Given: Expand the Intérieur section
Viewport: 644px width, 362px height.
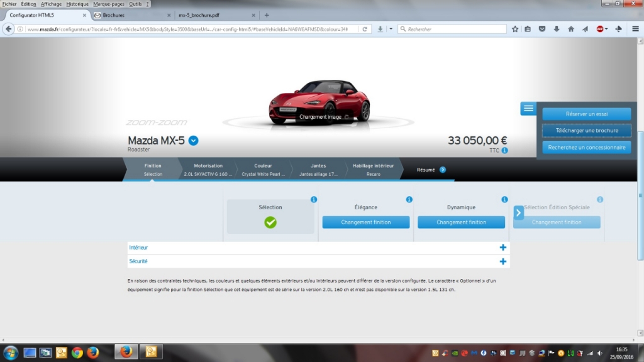Looking at the screenshot, I should (x=502, y=248).
